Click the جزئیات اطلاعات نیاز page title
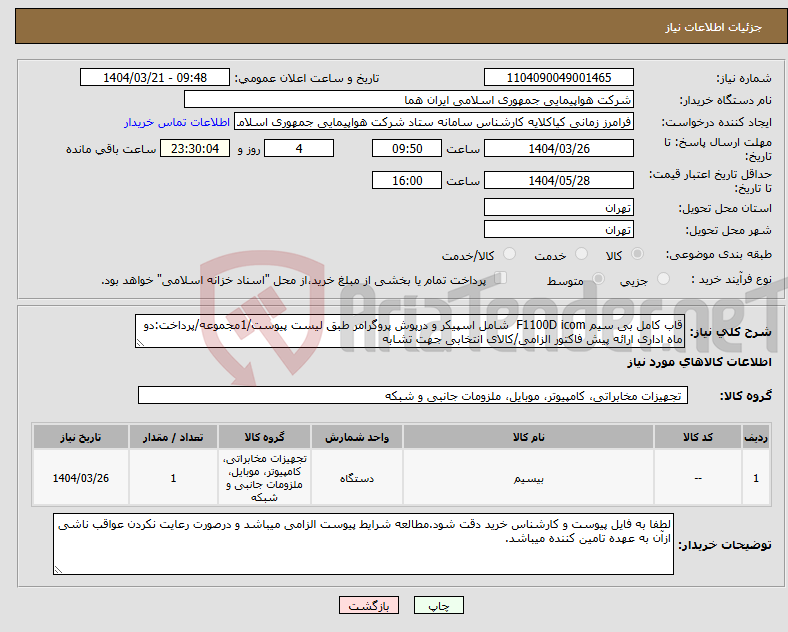The width and height of the screenshot is (788, 632). tap(714, 27)
